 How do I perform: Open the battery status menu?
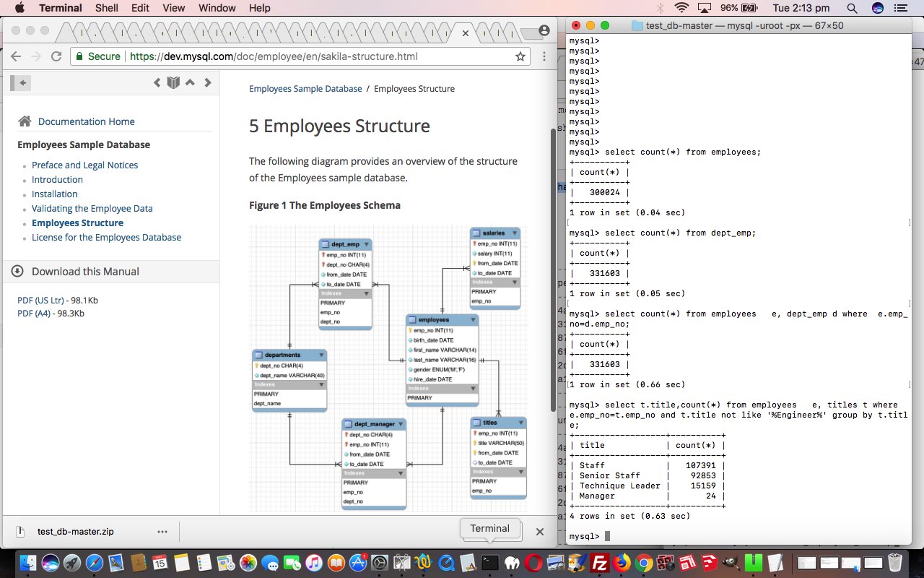click(739, 8)
